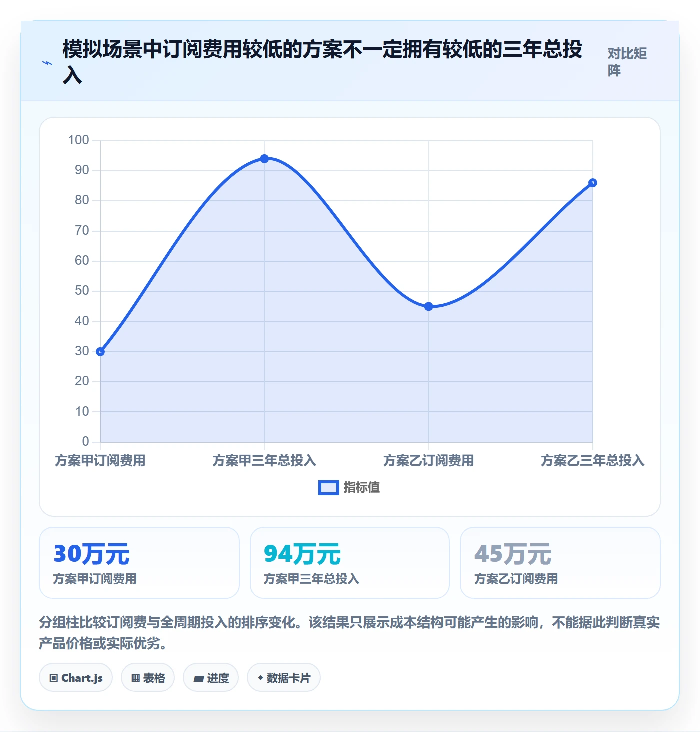The height and width of the screenshot is (732, 700).
Task: Select the 方案乙订阅费用 data point on chart
Action: point(428,306)
